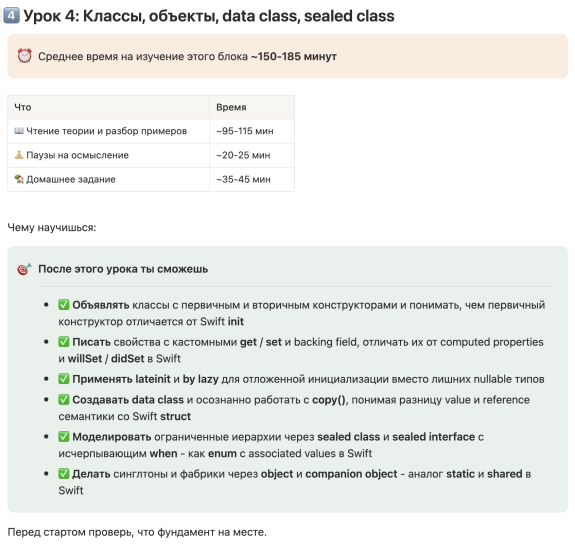Click the Урок 4 page heading text

point(209,16)
